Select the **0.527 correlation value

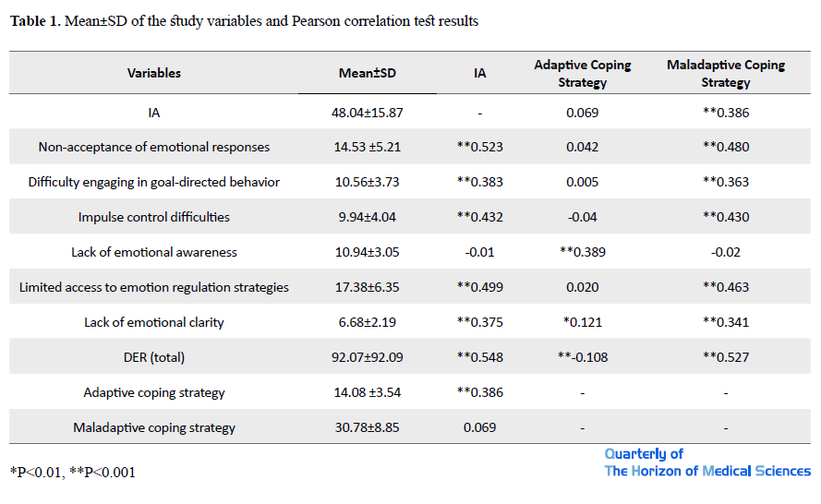click(x=725, y=357)
